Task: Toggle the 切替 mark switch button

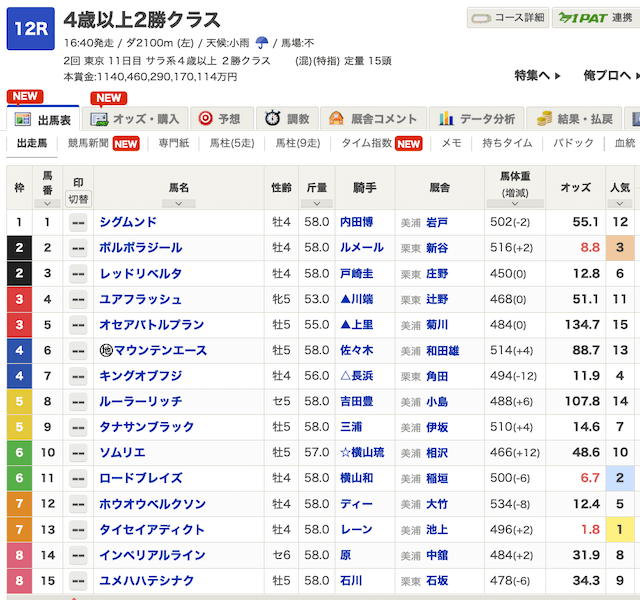Action: coord(77,197)
